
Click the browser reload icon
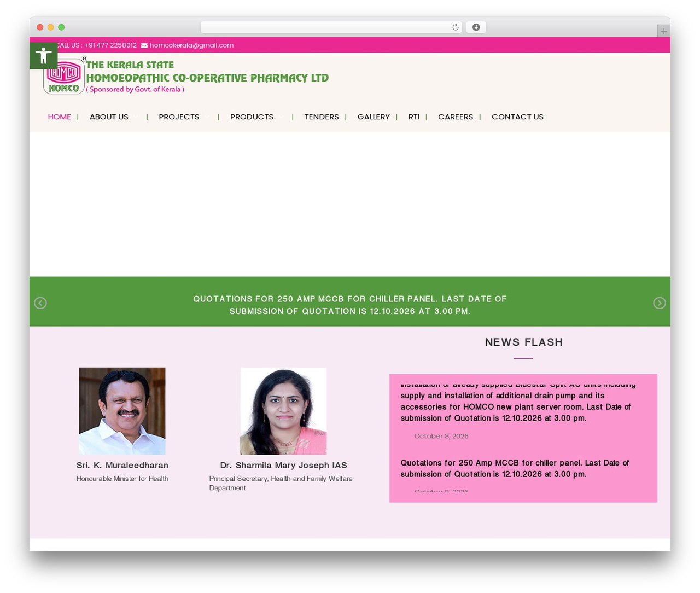click(456, 27)
